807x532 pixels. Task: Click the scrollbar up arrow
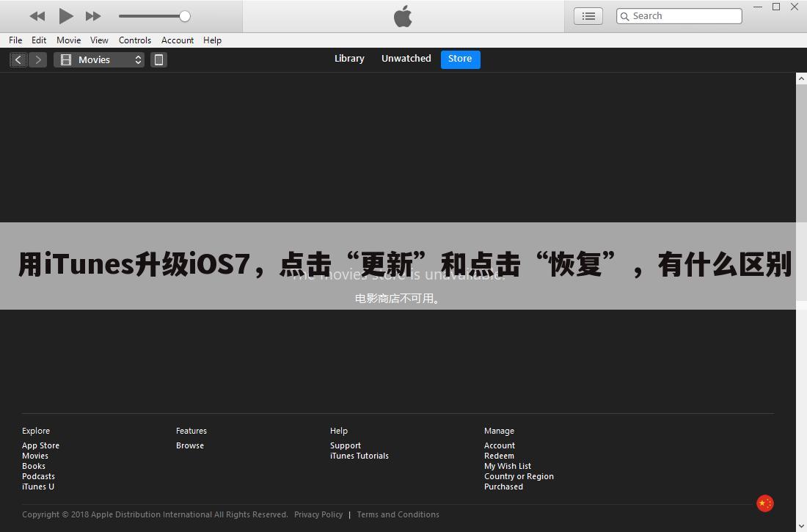(x=801, y=79)
